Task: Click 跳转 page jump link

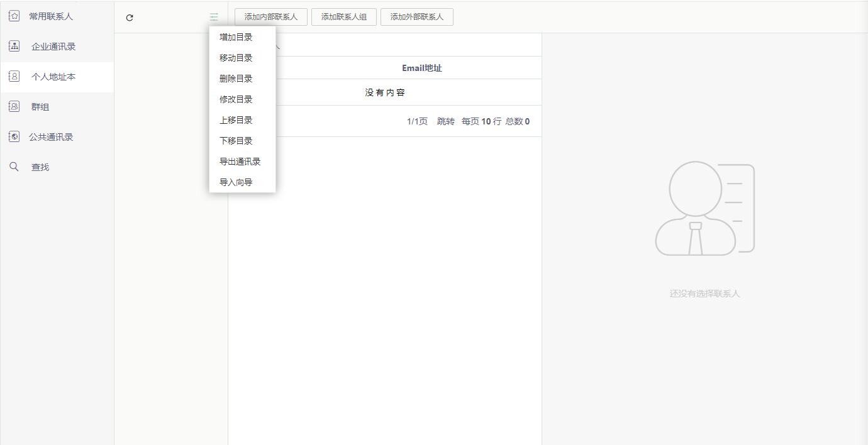Action: 446,121
